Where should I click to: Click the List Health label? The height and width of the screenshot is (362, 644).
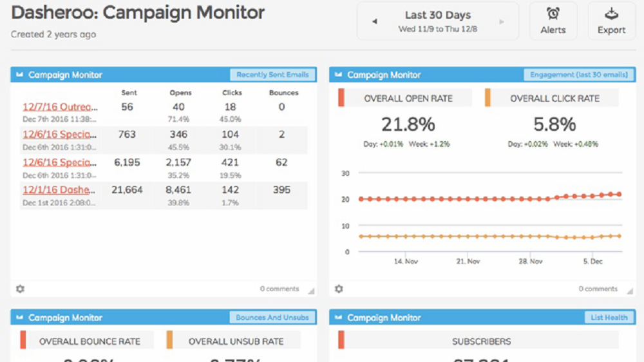(x=609, y=318)
